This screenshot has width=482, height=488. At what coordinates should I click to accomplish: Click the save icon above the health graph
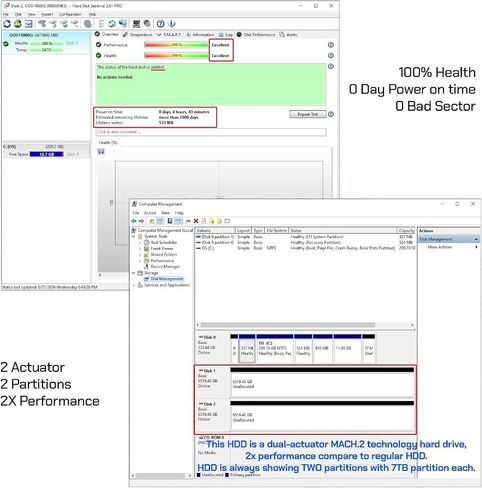click(101, 152)
